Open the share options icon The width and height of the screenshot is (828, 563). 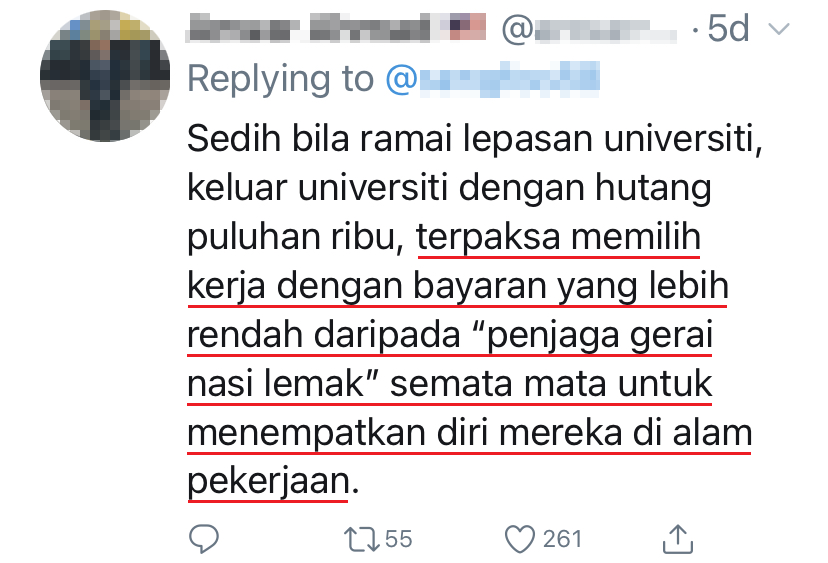pos(677,538)
